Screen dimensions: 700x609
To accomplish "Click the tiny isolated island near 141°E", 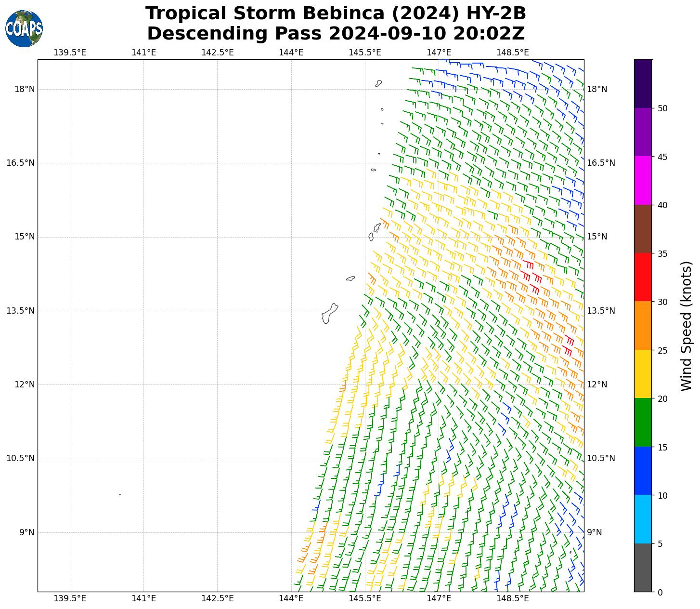I will (120, 494).
